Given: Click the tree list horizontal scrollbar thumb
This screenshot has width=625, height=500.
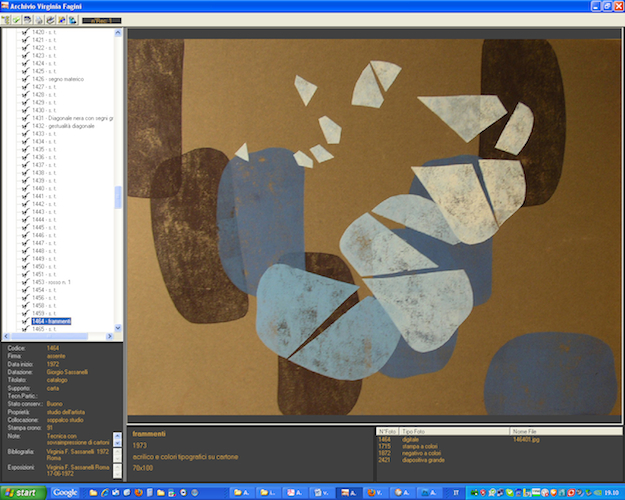Looking at the screenshot, I should coord(49,337).
